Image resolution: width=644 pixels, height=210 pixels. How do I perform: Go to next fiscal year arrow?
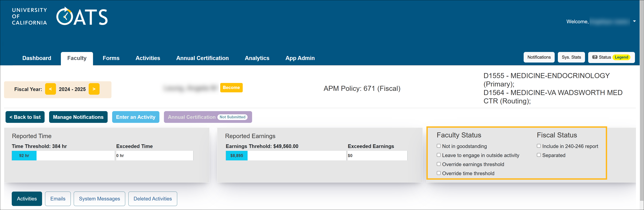pos(94,89)
